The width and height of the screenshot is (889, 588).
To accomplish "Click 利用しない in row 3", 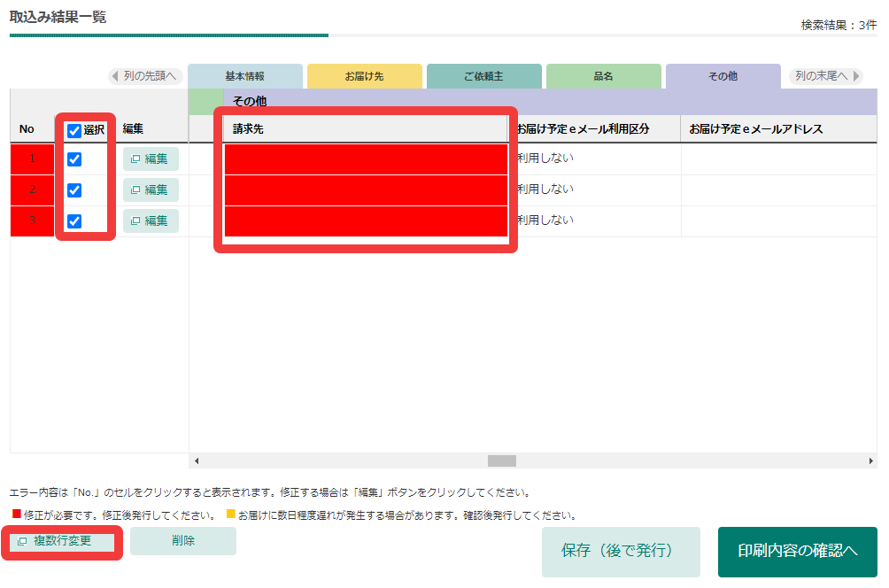I will [545, 220].
